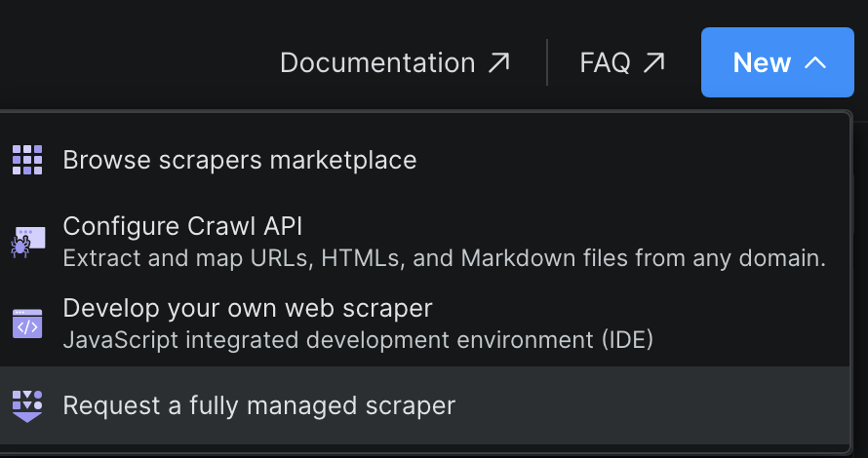
Task: Open the FAQ link
Action: 605,63
